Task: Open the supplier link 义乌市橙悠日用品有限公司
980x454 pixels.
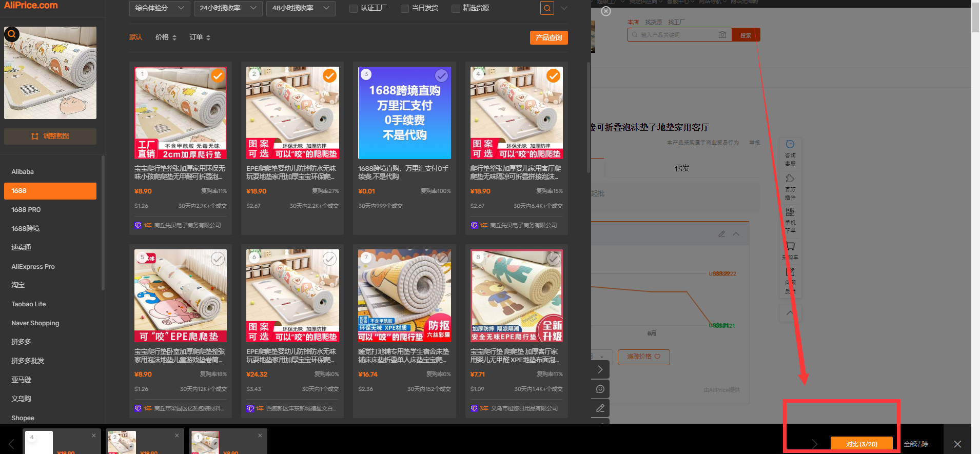Action: 524,408
